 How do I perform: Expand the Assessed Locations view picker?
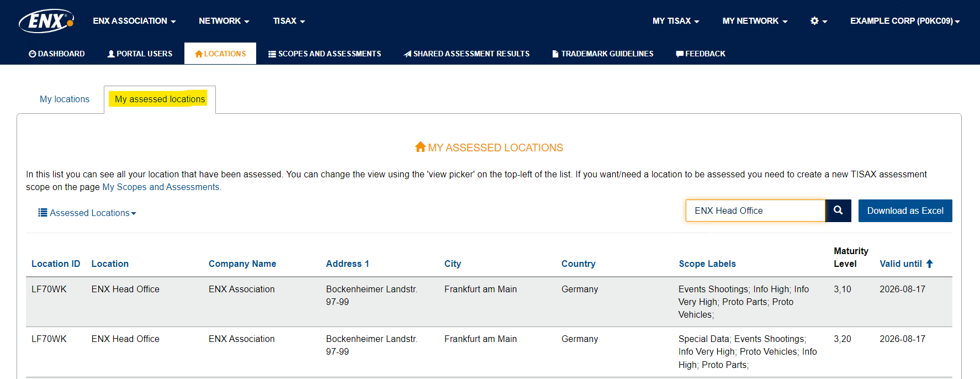point(87,213)
